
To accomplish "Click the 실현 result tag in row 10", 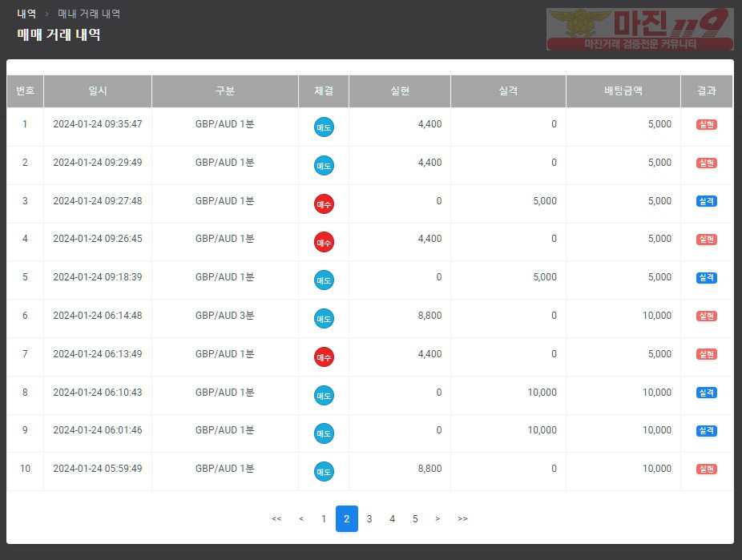I will [707, 469].
